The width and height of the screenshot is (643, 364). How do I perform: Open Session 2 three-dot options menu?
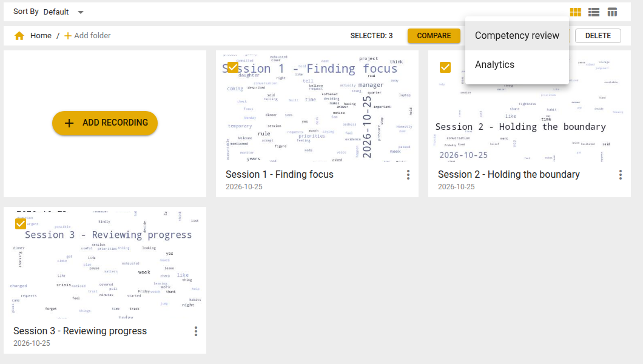[621, 175]
